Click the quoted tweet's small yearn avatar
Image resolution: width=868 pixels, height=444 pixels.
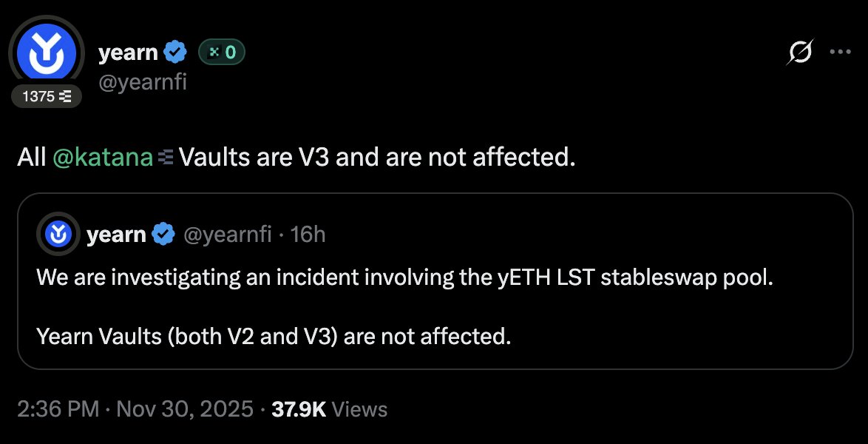tap(58, 235)
